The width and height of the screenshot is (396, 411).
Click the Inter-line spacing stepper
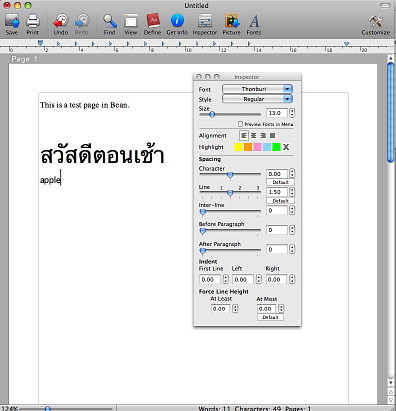pos(292,210)
